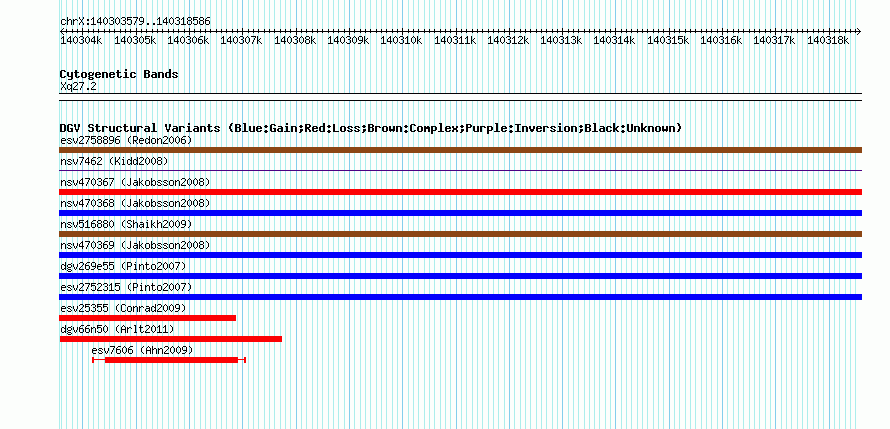Click the blue gain bar for esv2752315

(460, 297)
